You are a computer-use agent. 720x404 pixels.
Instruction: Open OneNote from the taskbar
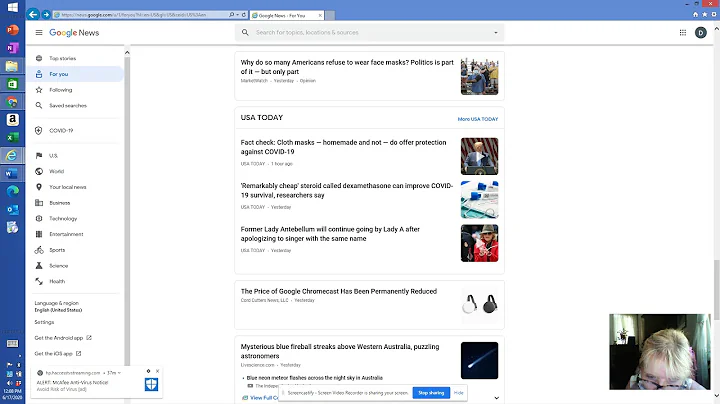point(12,48)
